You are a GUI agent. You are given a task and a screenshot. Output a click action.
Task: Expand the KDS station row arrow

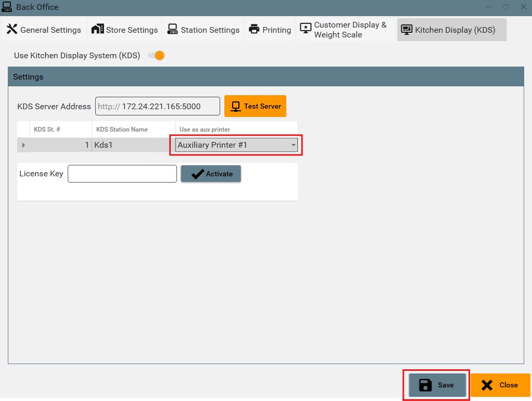(x=23, y=145)
